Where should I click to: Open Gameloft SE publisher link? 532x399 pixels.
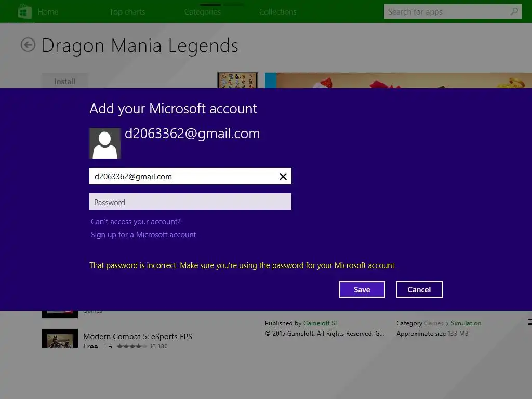point(321,323)
